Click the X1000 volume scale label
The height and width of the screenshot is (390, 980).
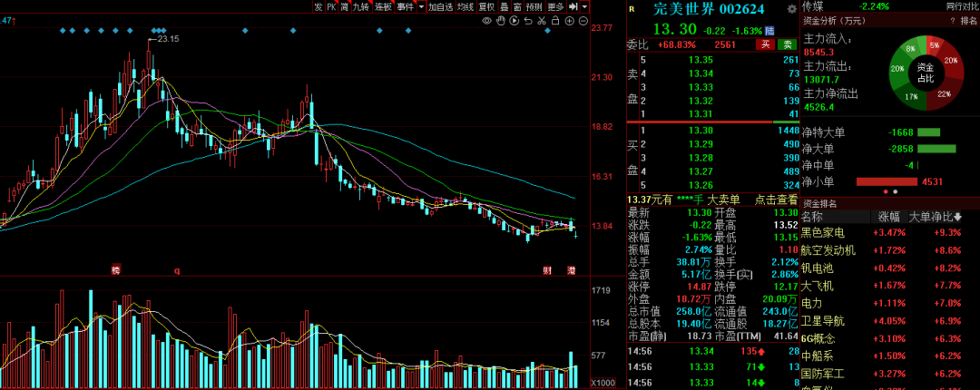click(x=603, y=383)
